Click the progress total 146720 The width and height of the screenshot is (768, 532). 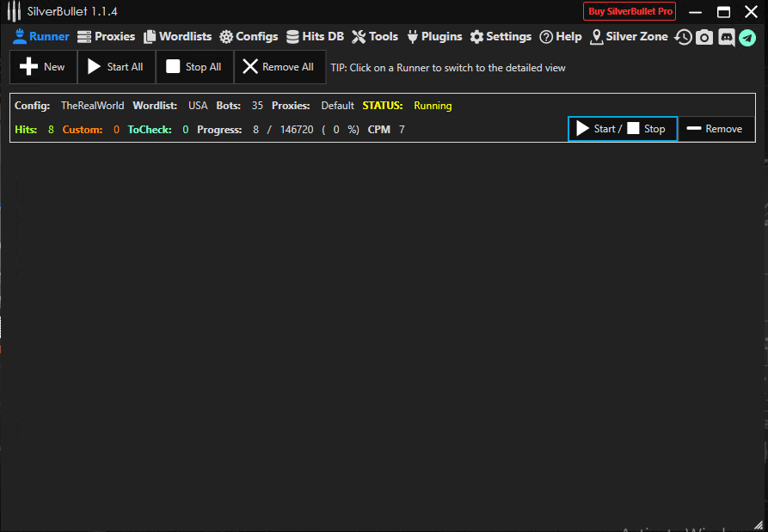coord(297,130)
